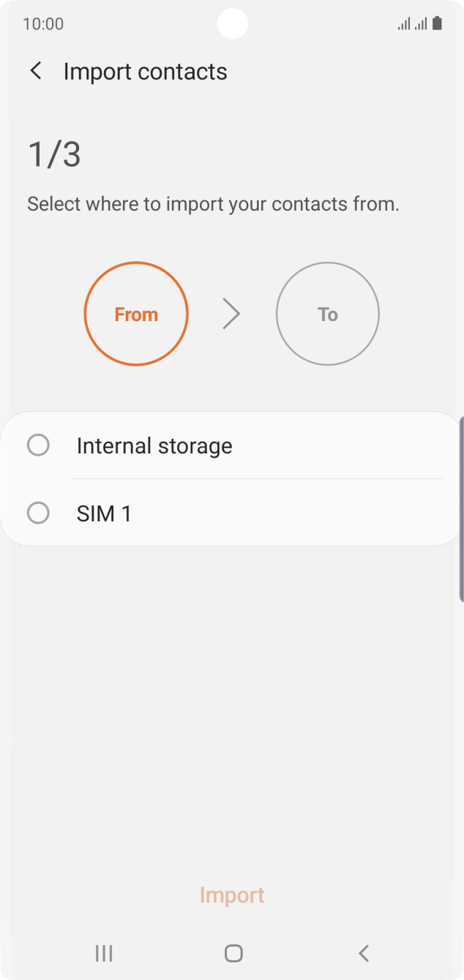The height and width of the screenshot is (980, 464).
Task: Tap the navigation bar back button
Action: click(x=364, y=952)
